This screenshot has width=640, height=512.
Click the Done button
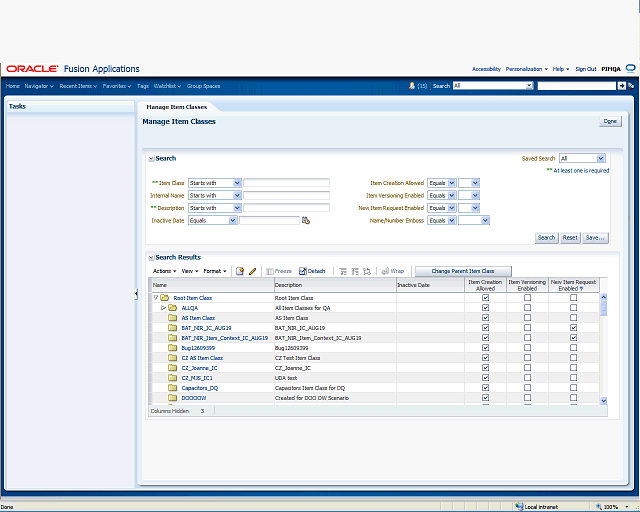[x=609, y=121]
